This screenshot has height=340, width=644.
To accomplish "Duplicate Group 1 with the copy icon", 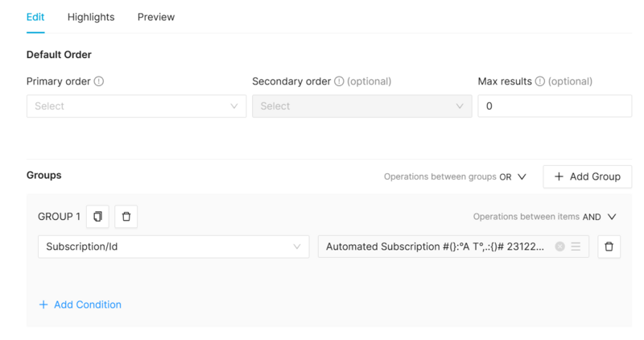I will [97, 217].
